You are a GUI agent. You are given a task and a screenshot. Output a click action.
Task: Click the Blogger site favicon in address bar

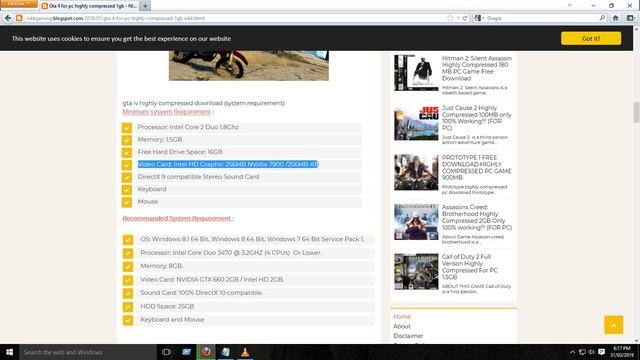(19, 18)
